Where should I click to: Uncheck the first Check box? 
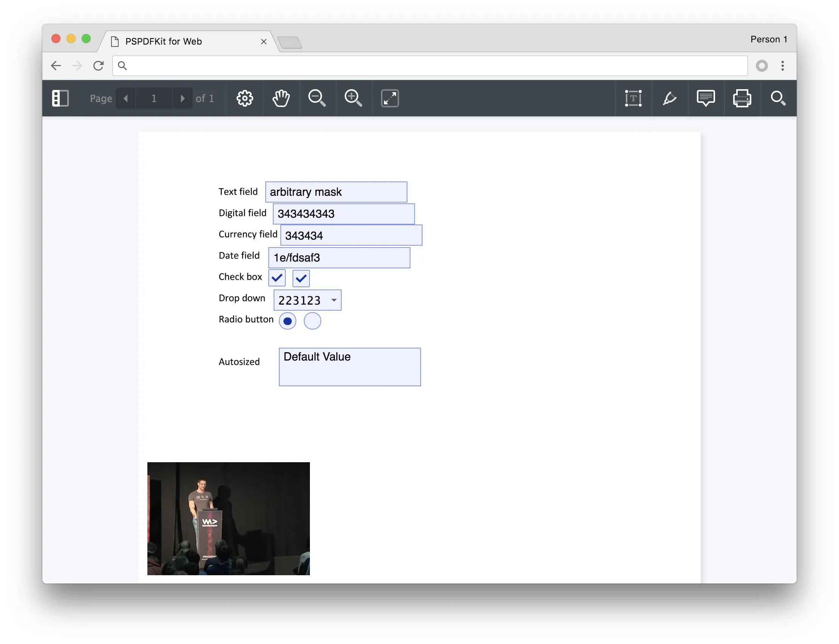pyautogui.click(x=277, y=278)
